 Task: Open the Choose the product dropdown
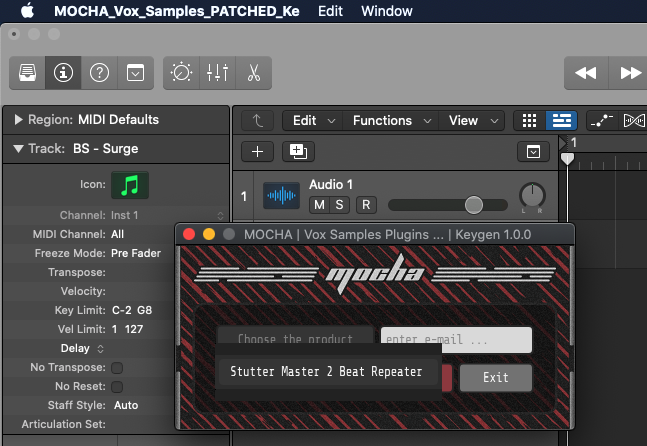click(x=295, y=335)
